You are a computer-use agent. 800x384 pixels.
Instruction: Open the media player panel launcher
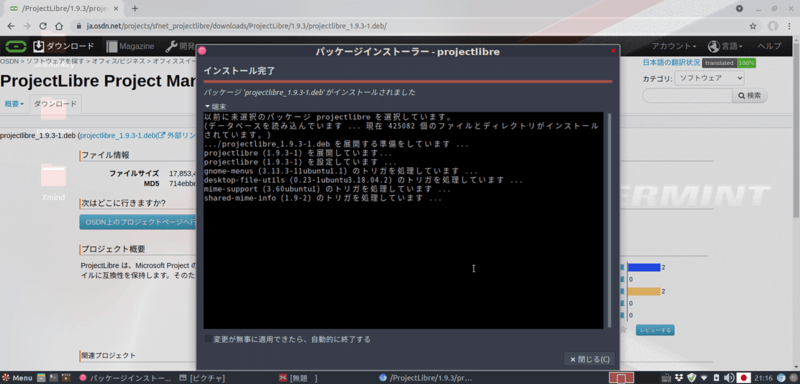[66, 378]
